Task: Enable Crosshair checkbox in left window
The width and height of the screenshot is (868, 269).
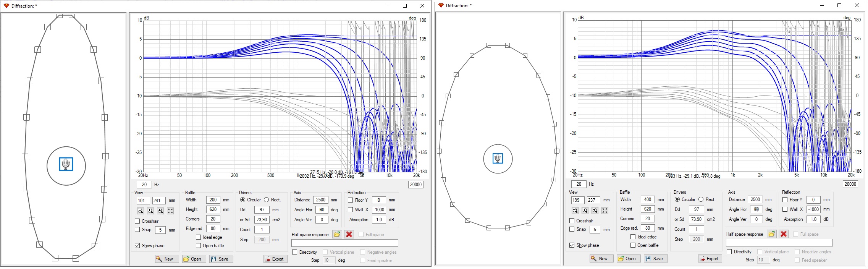Action: tap(137, 221)
